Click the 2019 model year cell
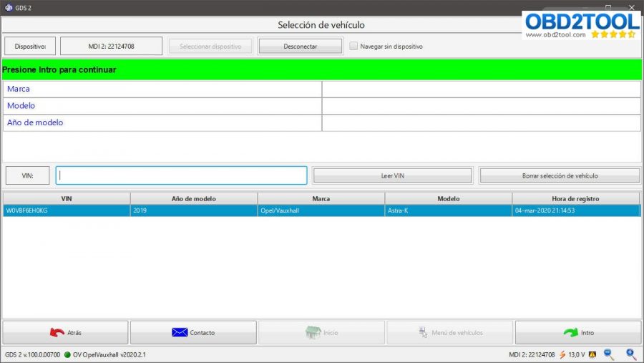Image resolution: width=644 pixels, height=363 pixels. 194,210
